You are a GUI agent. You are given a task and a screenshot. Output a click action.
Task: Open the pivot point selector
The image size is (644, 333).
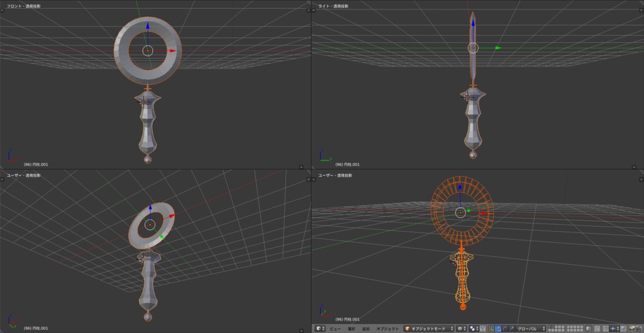pyautogui.click(x=474, y=329)
